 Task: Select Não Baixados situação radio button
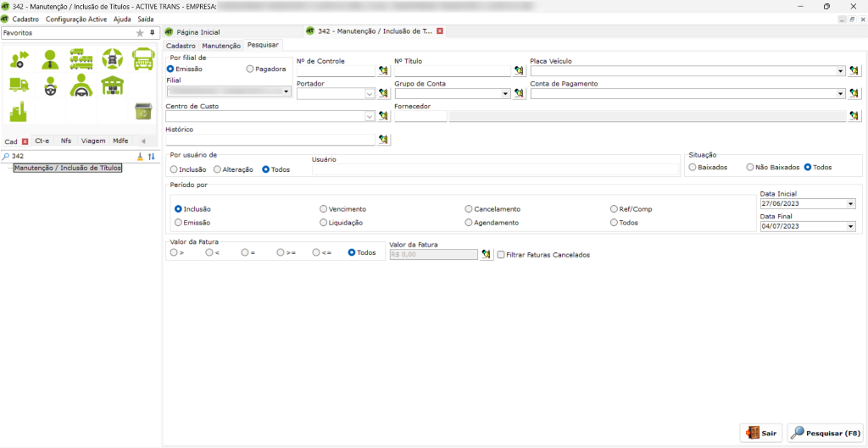coord(750,167)
